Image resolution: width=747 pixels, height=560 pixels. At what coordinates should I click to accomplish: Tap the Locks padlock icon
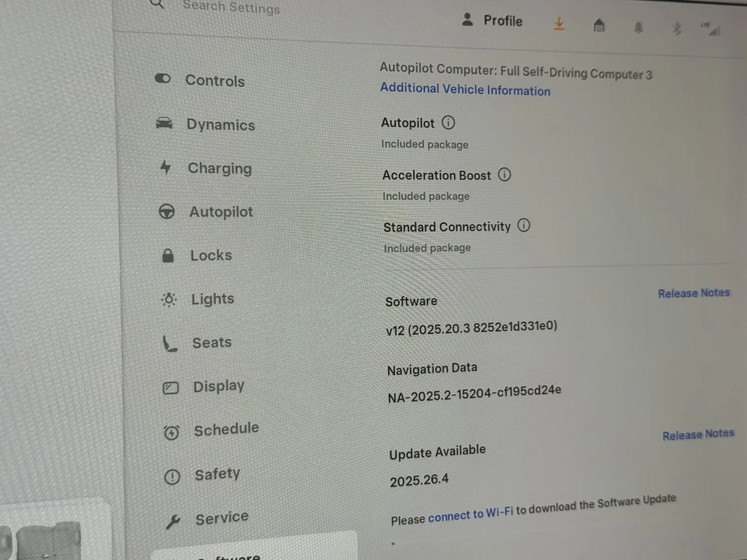point(168,255)
